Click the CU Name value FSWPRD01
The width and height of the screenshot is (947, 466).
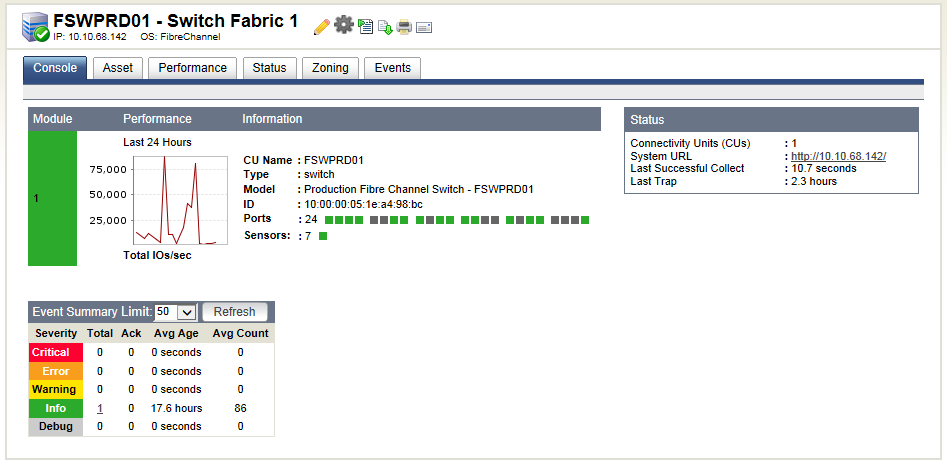tap(333, 160)
